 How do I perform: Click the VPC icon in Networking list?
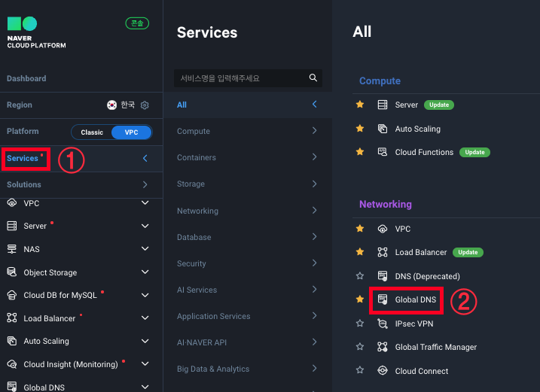[x=383, y=229]
